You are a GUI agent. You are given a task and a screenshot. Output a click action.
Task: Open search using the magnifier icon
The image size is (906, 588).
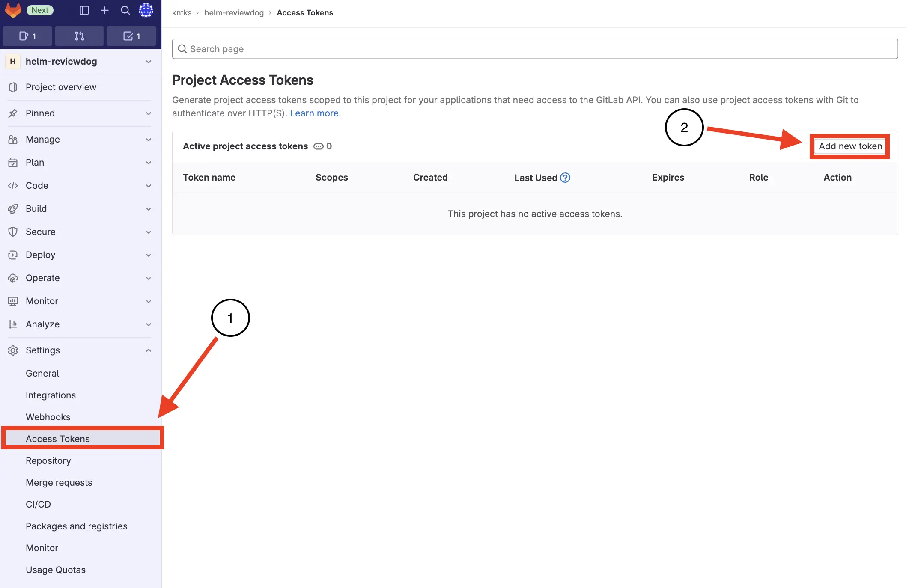125,10
